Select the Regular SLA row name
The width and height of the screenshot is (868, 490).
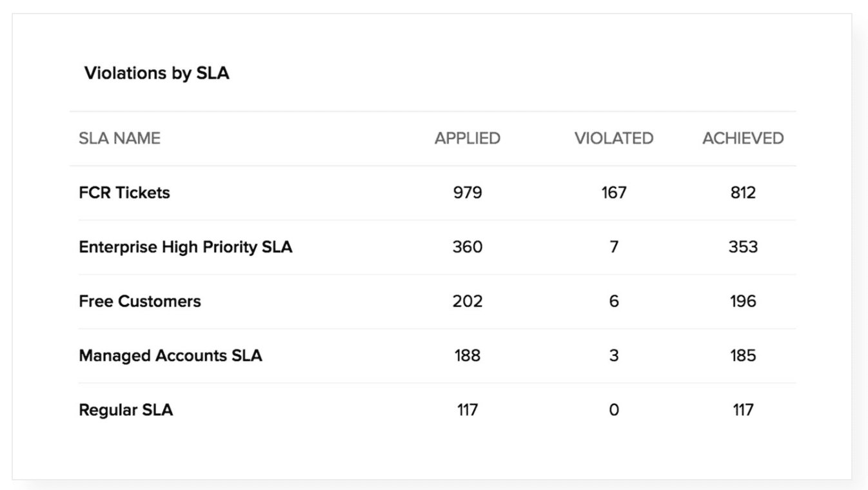pyautogui.click(x=126, y=409)
